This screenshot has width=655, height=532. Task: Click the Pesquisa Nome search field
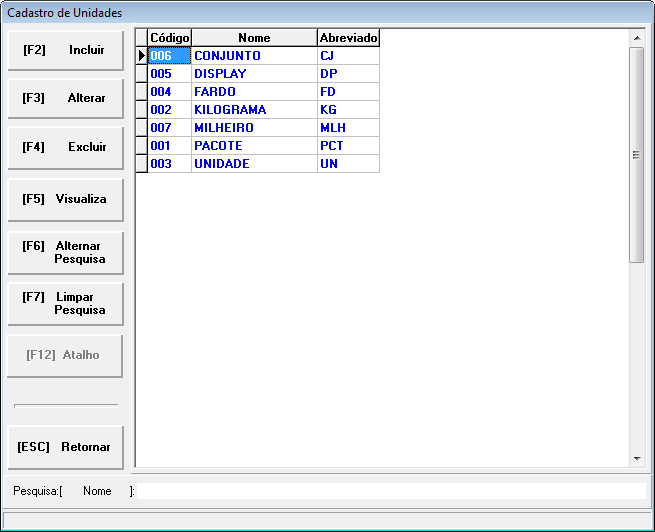click(390, 491)
